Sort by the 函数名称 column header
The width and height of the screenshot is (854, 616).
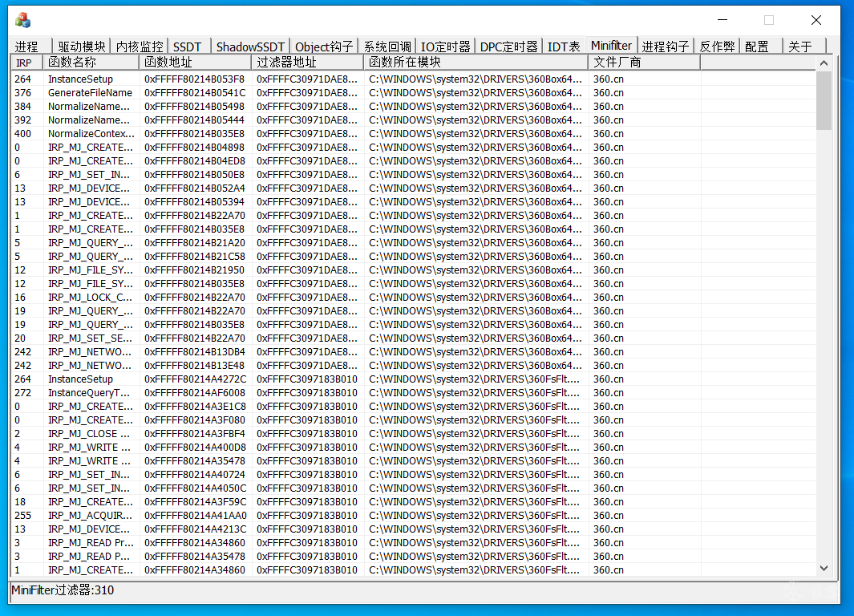tap(91, 63)
